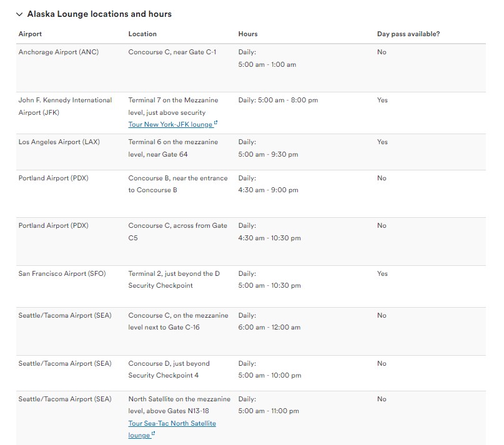
Task: Click the 5:00 am - 10:30 pm hours
Action: (269, 286)
